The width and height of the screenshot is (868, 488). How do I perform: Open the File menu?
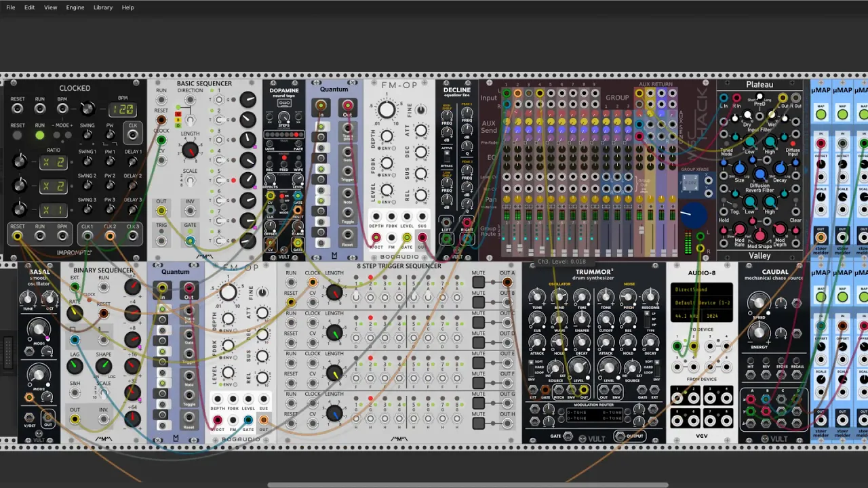[10, 7]
